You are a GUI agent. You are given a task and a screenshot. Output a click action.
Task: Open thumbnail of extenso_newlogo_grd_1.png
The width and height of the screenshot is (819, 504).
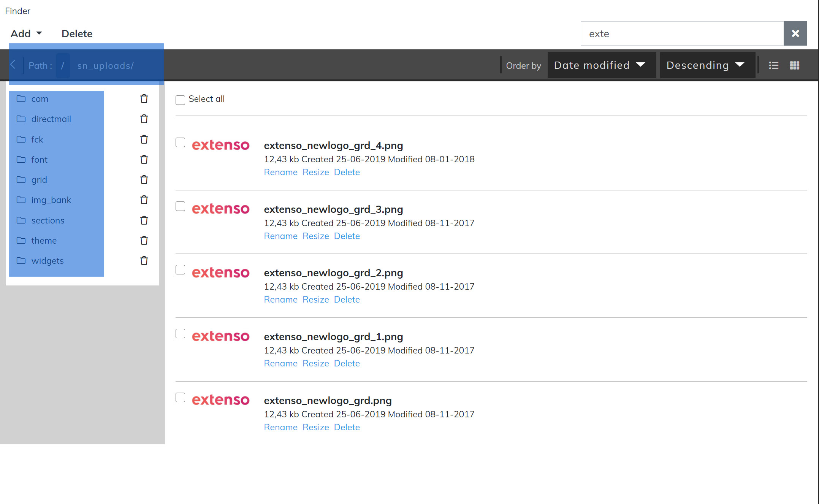(x=220, y=336)
